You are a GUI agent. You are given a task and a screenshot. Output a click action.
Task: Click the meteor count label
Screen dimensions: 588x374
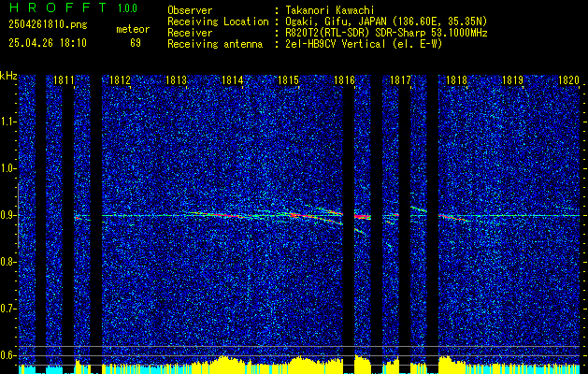coord(133,29)
